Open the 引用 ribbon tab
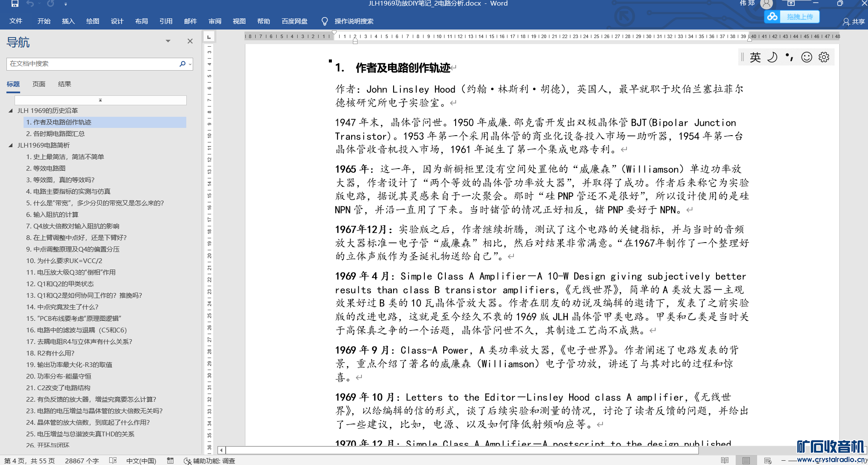Screen dimensions: 868x465 (x=166, y=21)
